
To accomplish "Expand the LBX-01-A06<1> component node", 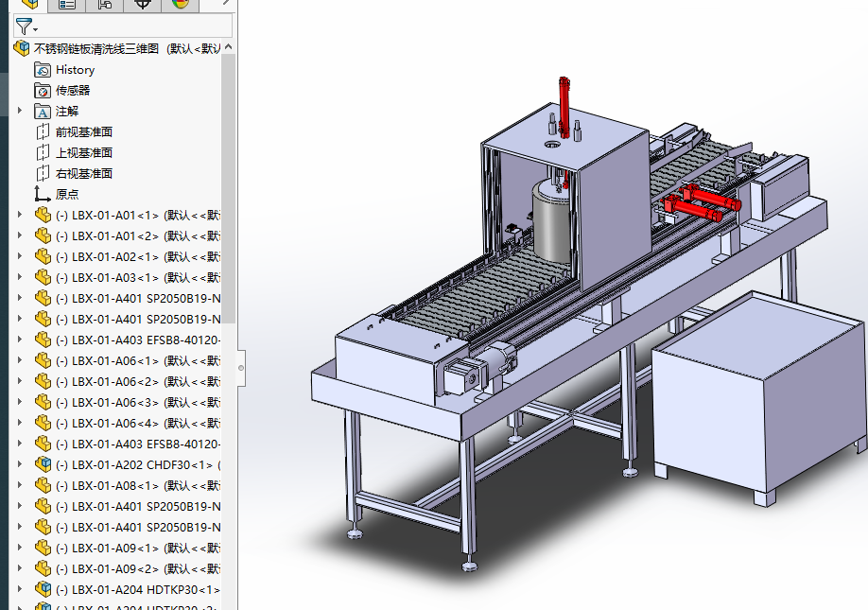I will (x=20, y=360).
